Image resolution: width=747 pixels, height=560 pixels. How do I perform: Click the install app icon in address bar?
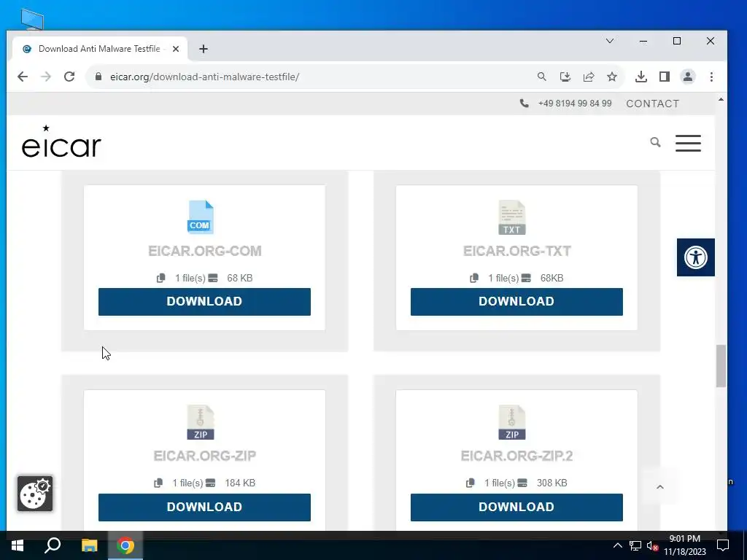(565, 77)
